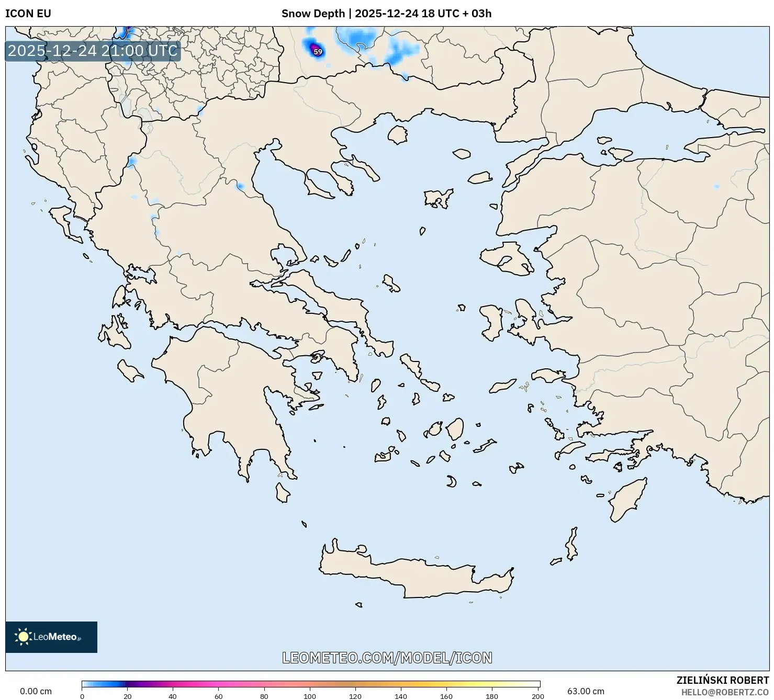Viewport: 774px width, 700px height.
Task: Toggle the timestamp overlay 2025-12-24 21:00 UTC
Action: 92,51
